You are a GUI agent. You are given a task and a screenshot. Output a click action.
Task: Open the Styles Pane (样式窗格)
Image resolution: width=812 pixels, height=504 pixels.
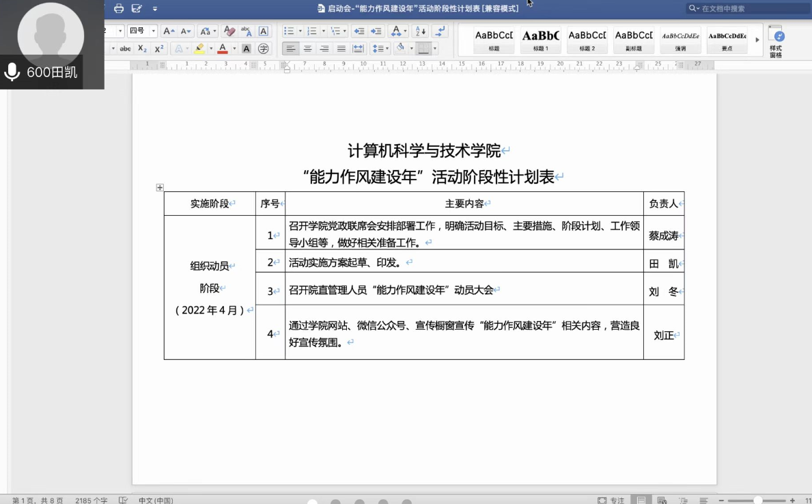[x=776, y=41]
